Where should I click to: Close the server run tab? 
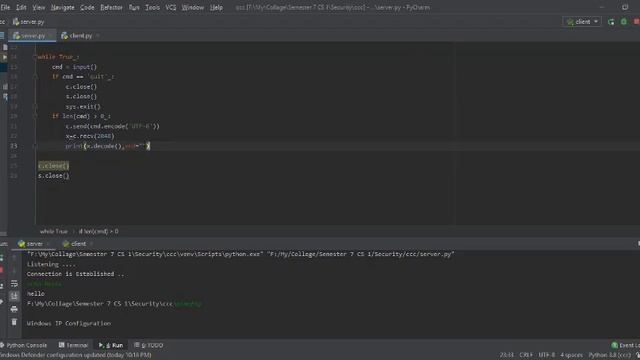click(48, 244)
